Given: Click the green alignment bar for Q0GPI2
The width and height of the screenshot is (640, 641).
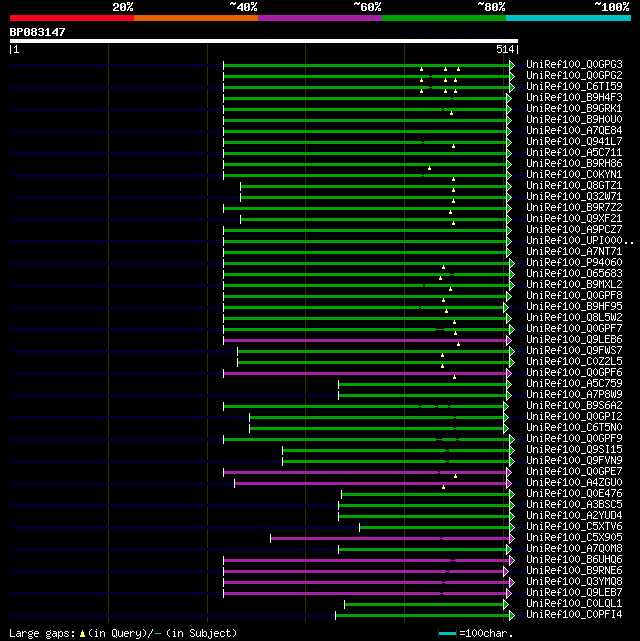Looking at the screenshot, I should [376, 417].
